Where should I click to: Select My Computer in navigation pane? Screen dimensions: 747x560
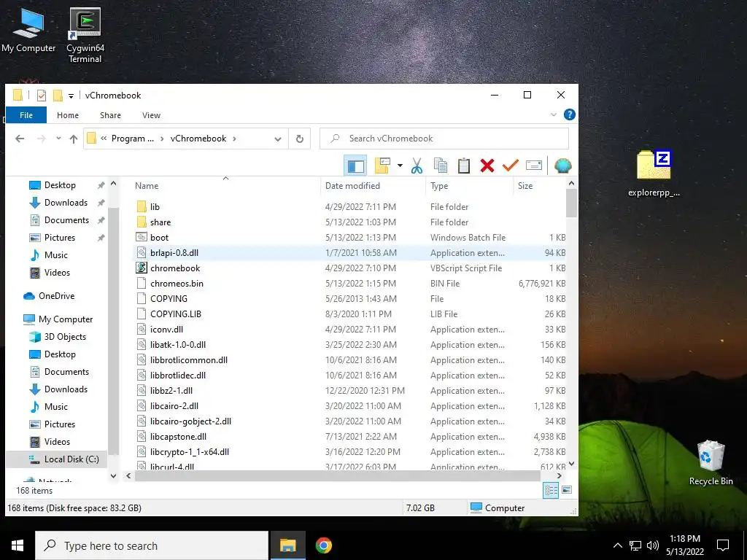[x=65, y=319]
